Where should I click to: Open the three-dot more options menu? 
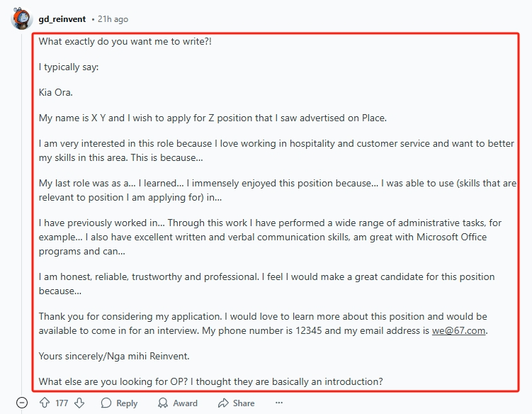(x=279, y=403)
